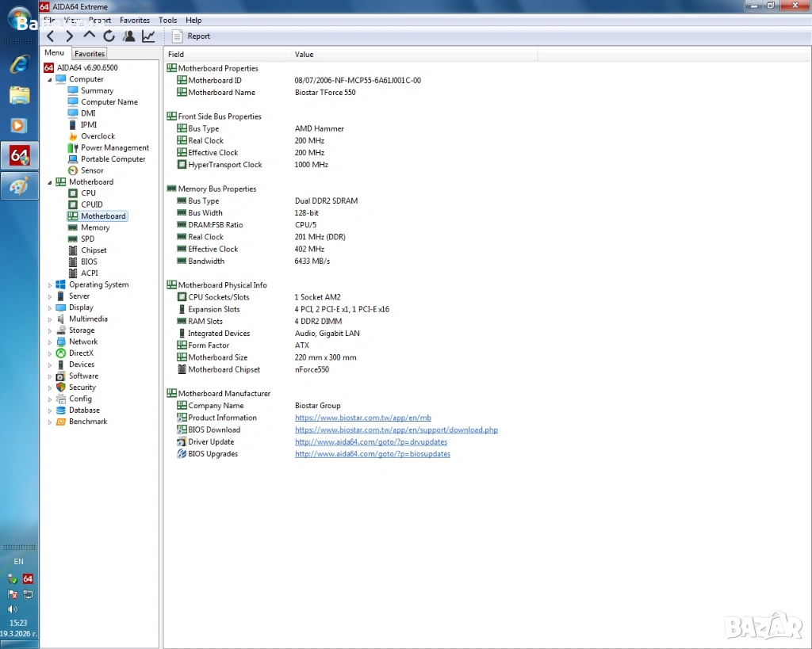
Task: Expand the Storage tree node
Action: [50, 331]
